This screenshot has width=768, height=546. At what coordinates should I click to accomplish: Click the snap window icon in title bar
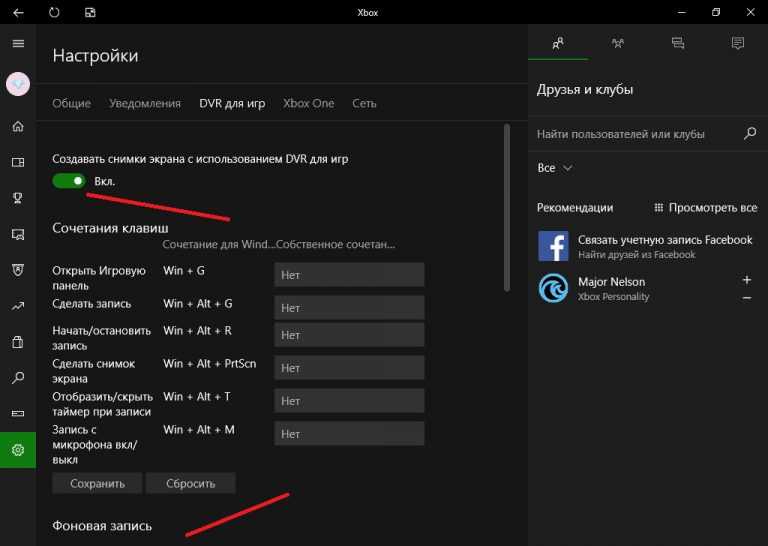90,12
